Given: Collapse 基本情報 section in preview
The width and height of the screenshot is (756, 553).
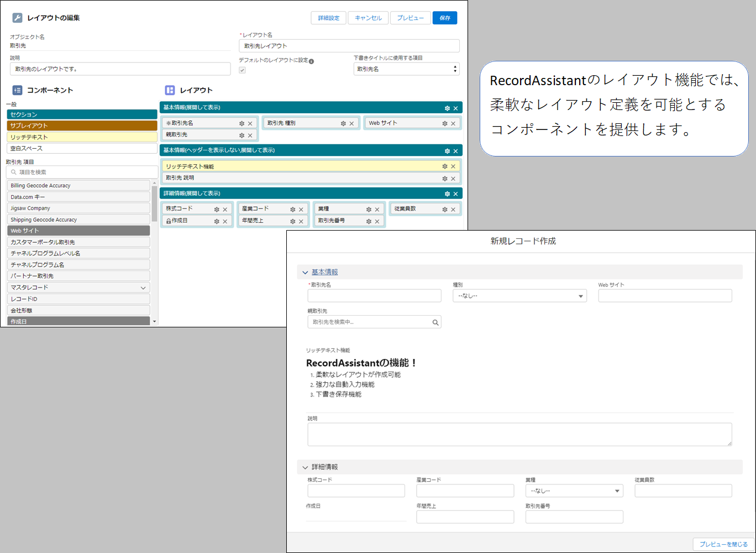Looking at the screenshot, I should click(305, 272).
